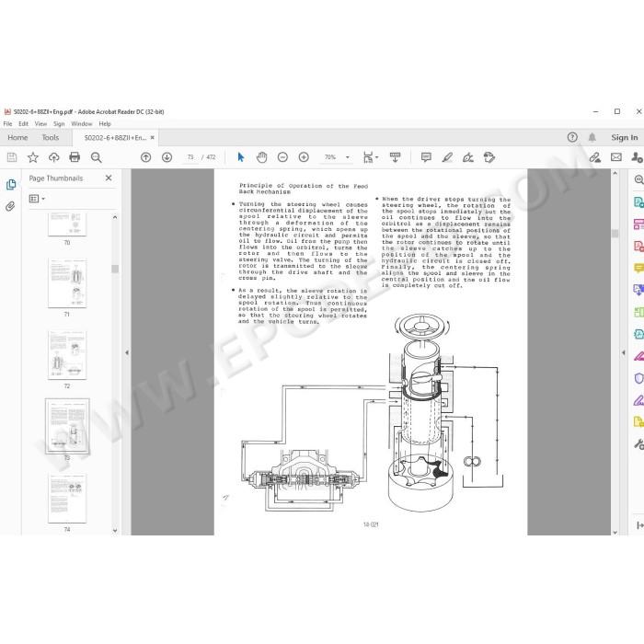Select page 71 thumbnail
The image size is (644, 644).
[67, 283]
